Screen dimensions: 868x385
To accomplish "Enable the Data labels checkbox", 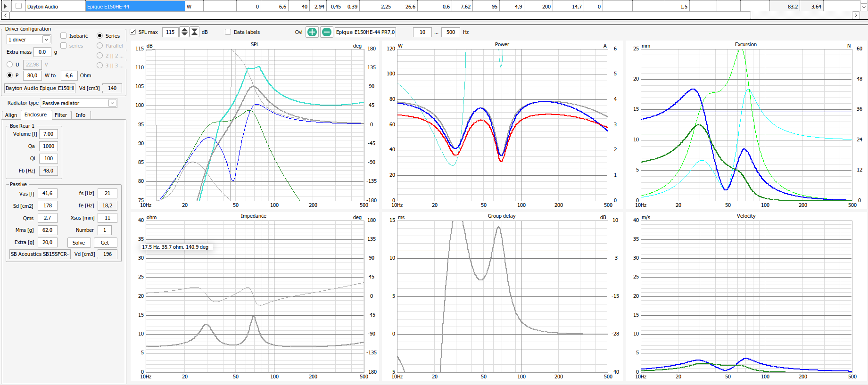I will (228, 32).
